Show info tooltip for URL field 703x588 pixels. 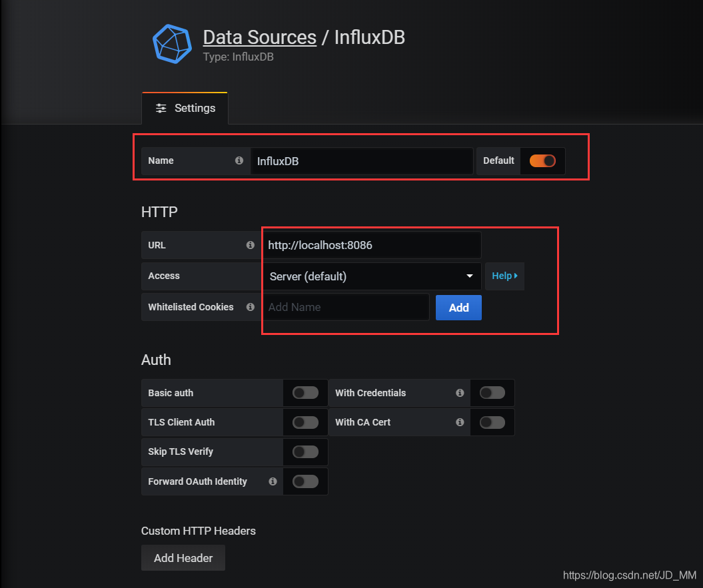click(x=250, y=245)
